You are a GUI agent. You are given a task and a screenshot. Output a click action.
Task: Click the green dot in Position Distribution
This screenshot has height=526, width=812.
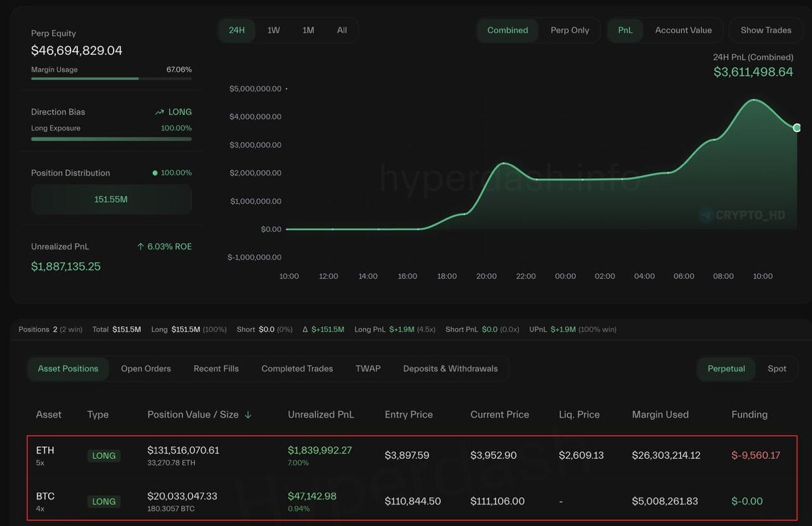[x=155, y=173]
